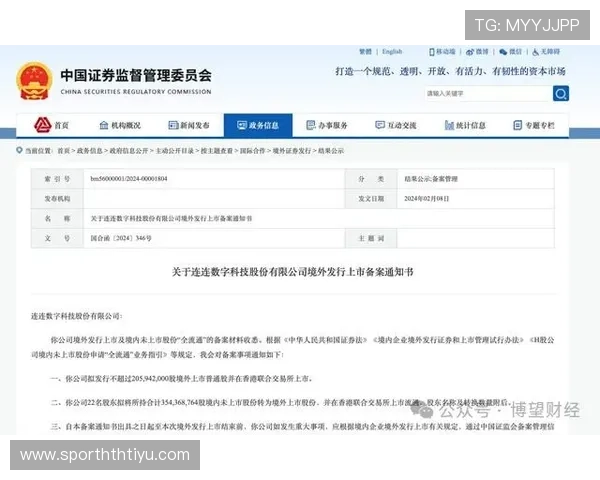Screen dimensions: 600x480
Task: Click 政务信息 in the breadcrumb path
Action: tap(90, 151)
